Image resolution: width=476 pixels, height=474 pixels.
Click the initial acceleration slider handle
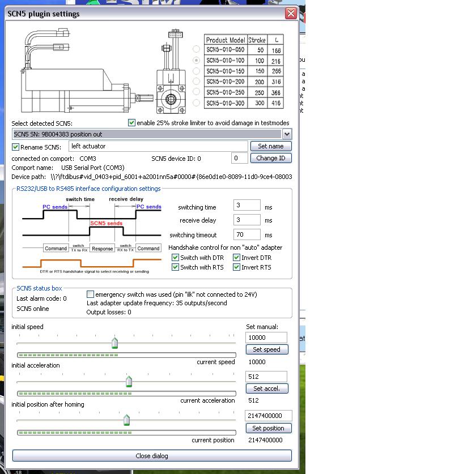click(129, 381)
